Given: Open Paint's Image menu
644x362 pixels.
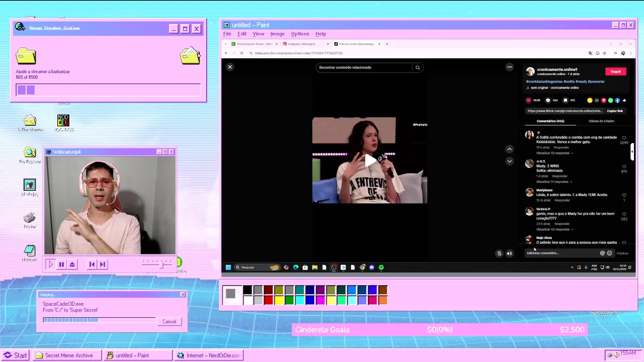Looking at the screenshot, I should pos(277,34).
